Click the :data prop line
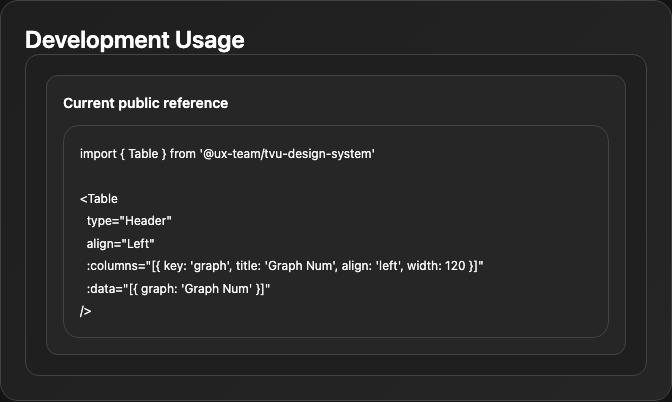672x402 pixels. coord(178,288)
